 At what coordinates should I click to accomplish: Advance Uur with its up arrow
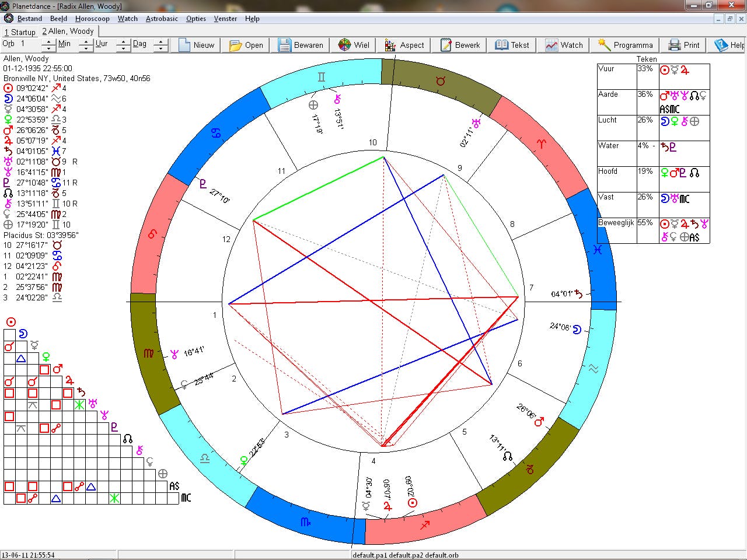tap(123, 42)
